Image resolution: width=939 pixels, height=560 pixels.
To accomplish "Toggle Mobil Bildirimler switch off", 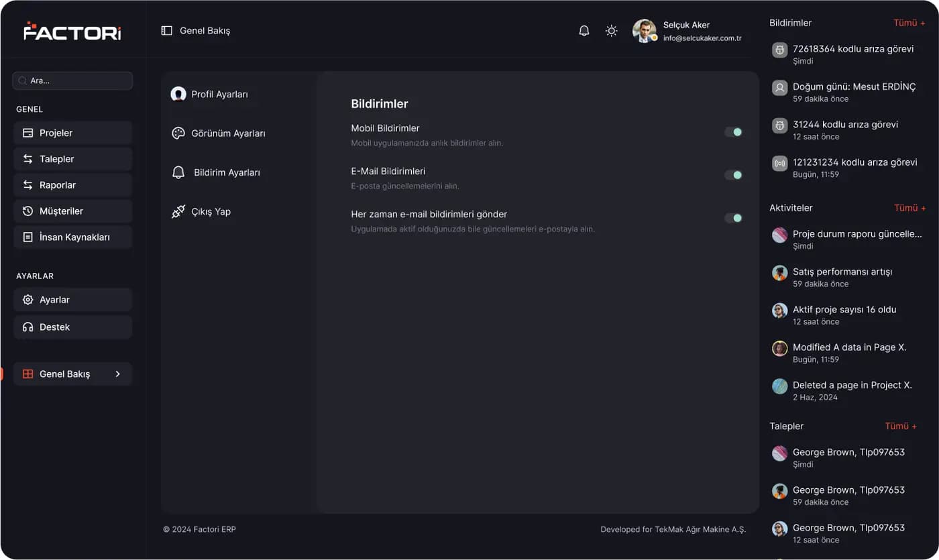I will point(733,132).
